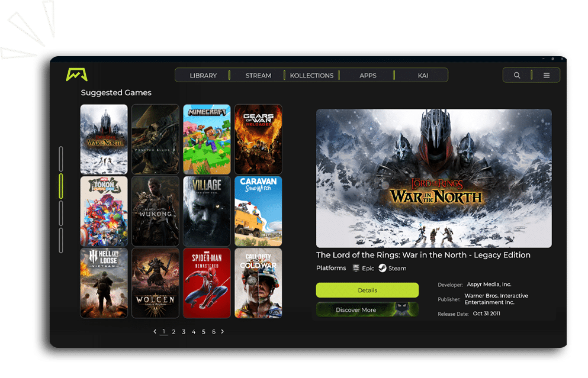Click the green app logo icon

coord(76,74)
